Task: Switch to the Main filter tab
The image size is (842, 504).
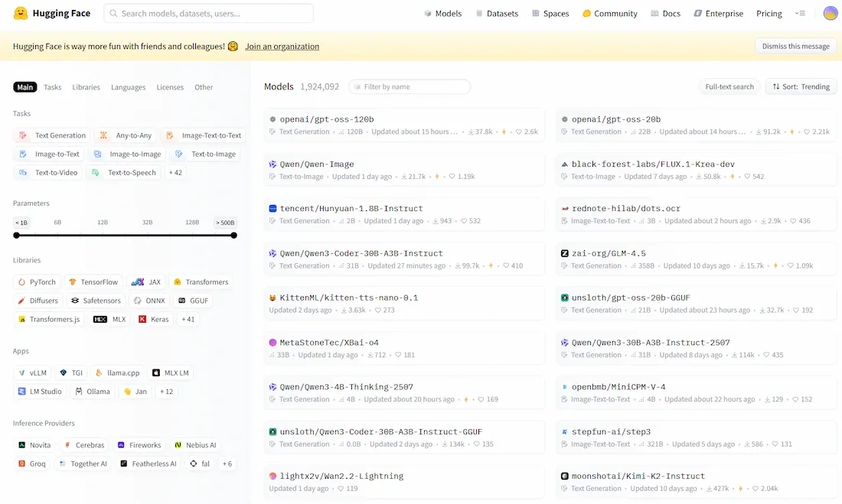Action: [x=24, y=87]
